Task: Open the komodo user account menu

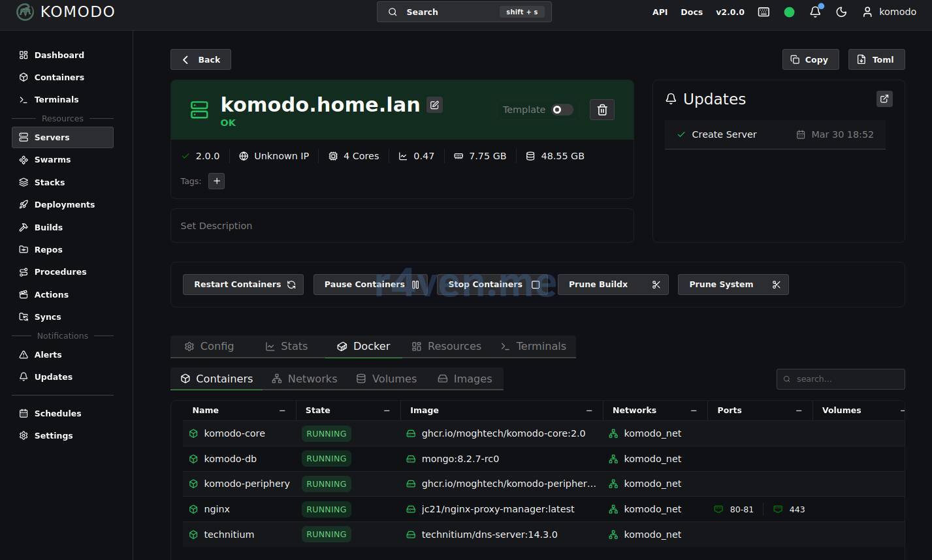Action: pos(889,12)
